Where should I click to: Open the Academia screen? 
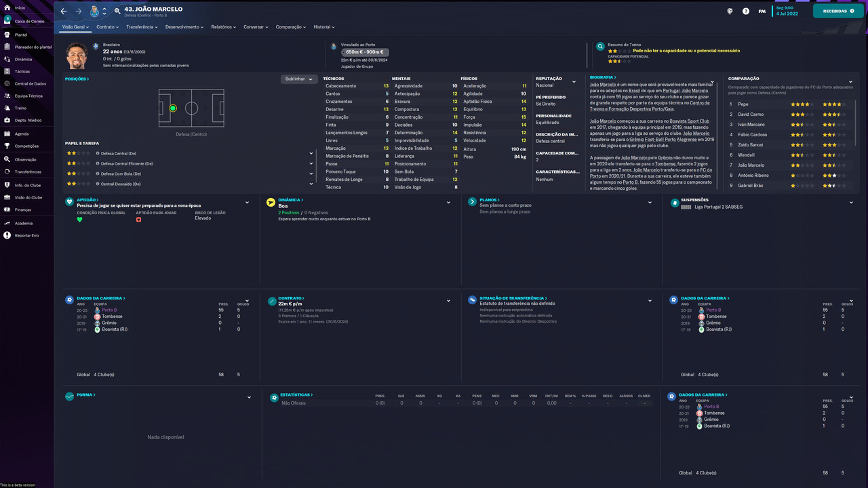[23, 223]
